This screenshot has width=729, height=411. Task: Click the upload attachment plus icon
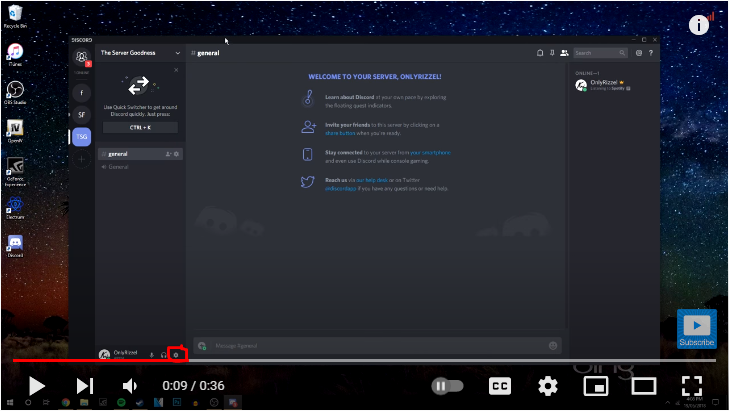[x=202, y=345]
